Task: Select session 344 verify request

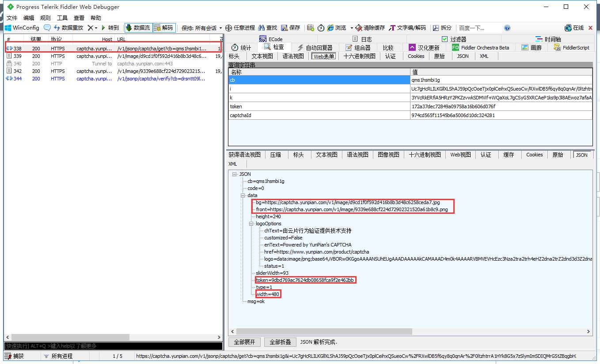Action: point(113,79)
